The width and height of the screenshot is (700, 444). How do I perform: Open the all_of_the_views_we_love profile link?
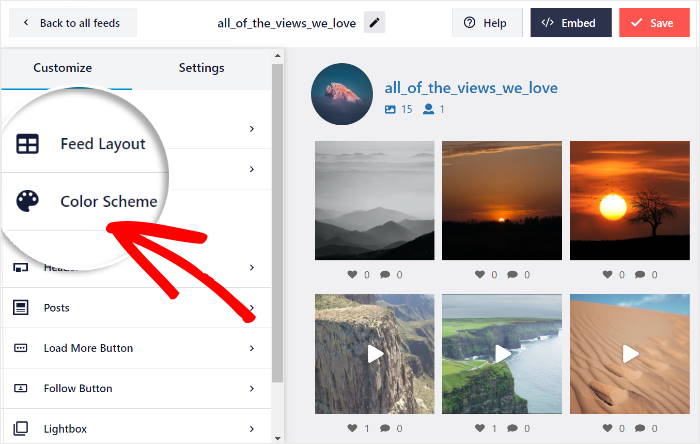tap(471, 88)
